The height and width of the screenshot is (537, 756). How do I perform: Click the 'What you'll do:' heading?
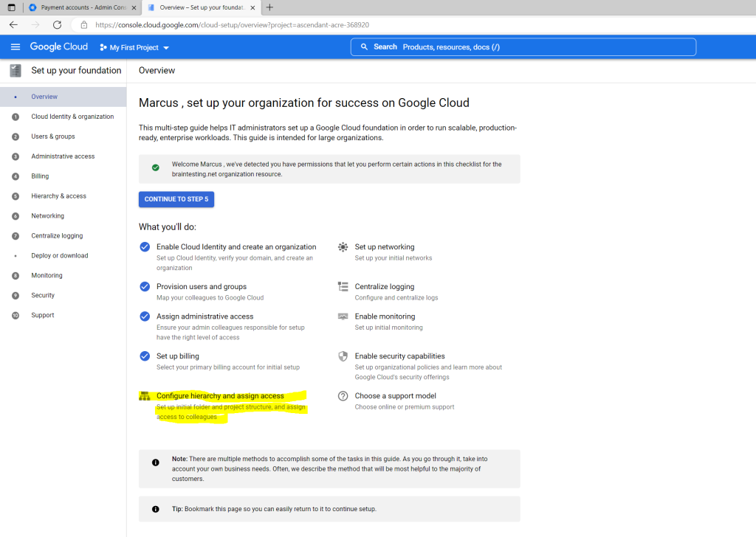(x=168, y=227)
